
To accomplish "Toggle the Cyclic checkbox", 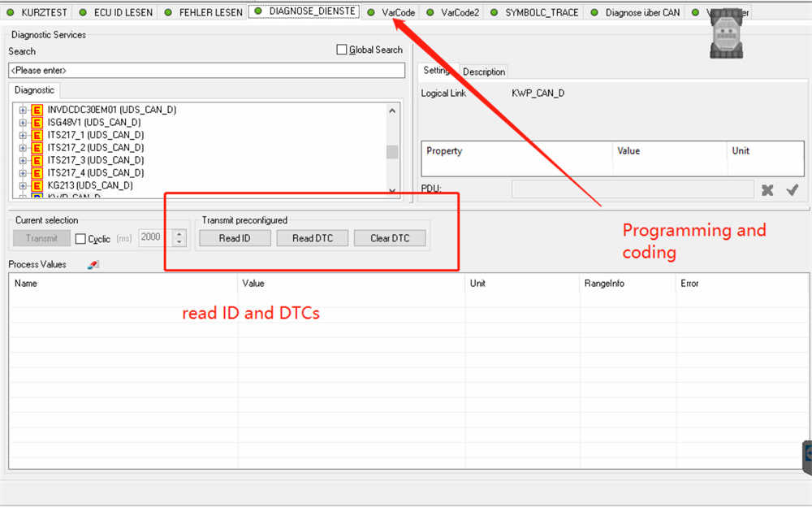I will pyautogui.click(x=80, y=239).
